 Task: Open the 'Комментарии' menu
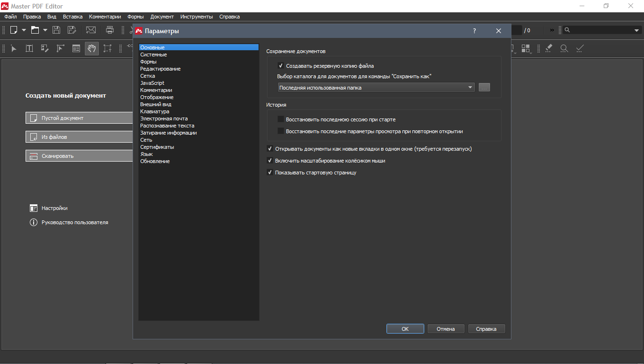[x=105, y=17]
